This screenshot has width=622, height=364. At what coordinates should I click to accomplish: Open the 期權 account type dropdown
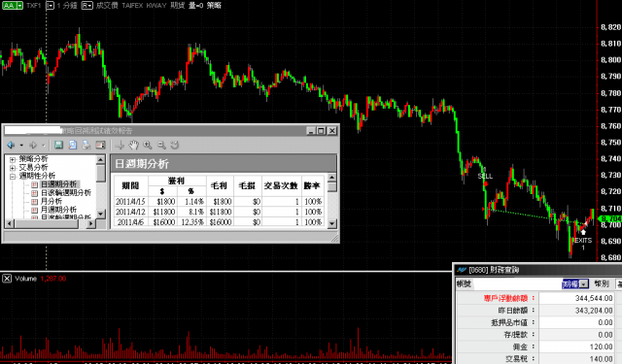pyautogui.click(x=583, y=284)
